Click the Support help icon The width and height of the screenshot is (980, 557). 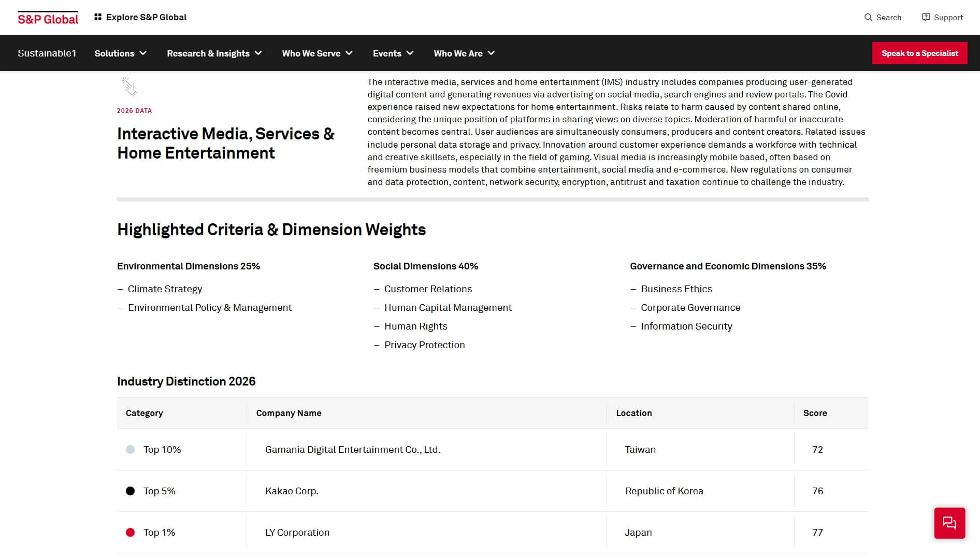click(x=926, y=18)
